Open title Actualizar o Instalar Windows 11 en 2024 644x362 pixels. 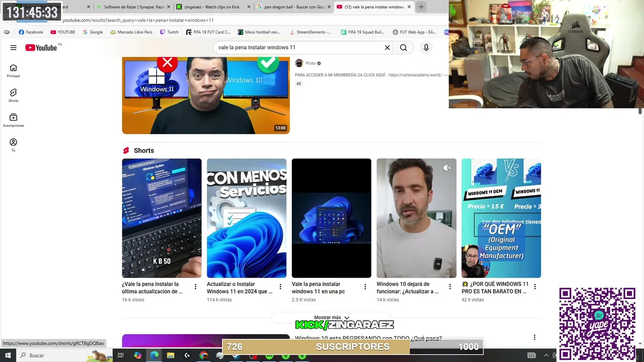(x=239, y=288)
